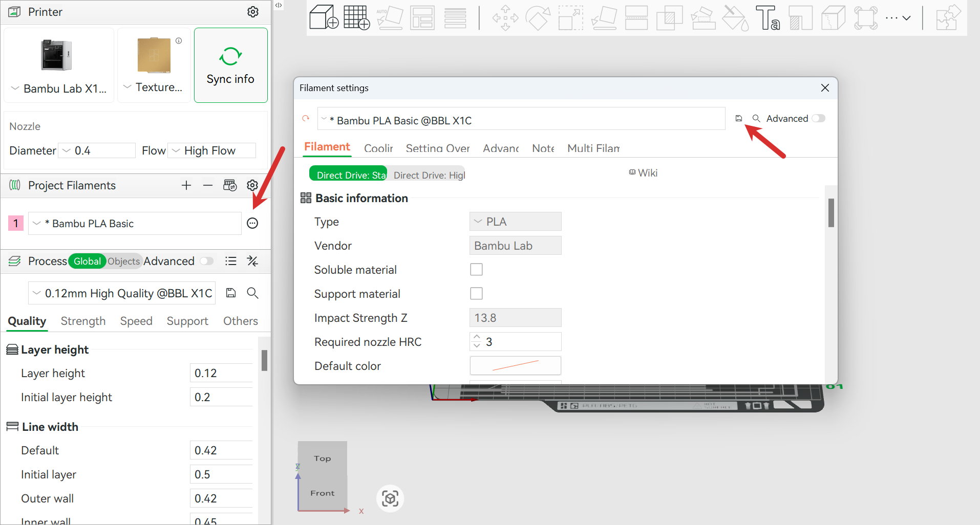
Task: Close the Filament settings dialog
Action: click(x=825, y=88)
